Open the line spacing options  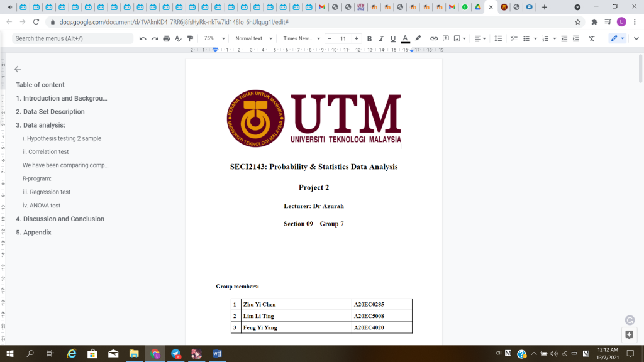498,38
